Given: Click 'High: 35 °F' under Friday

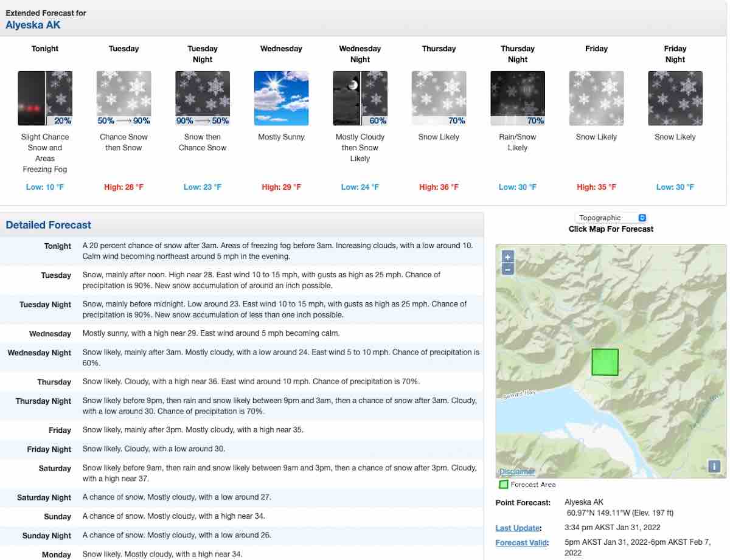Looking at the screenshot, I should (597, 187).
